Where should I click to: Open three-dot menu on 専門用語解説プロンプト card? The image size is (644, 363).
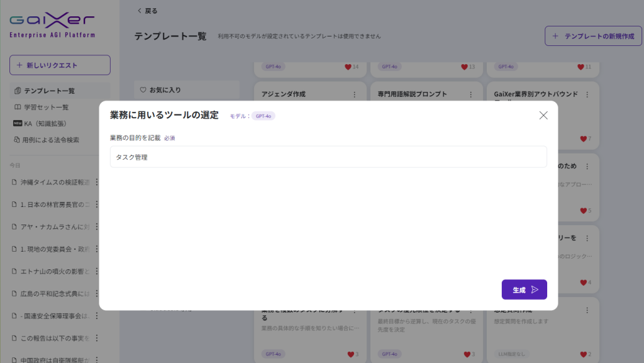click(471, 94)
